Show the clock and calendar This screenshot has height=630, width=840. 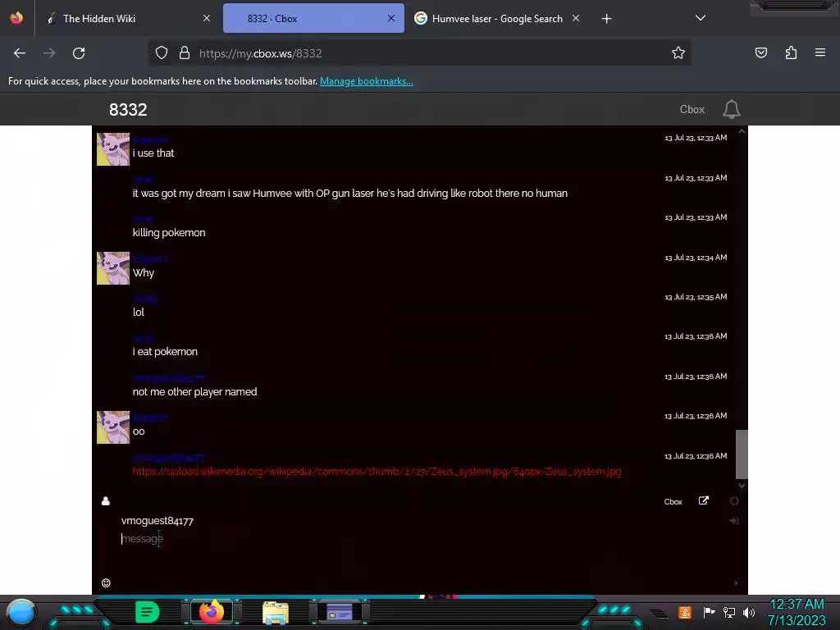(797, 612)
